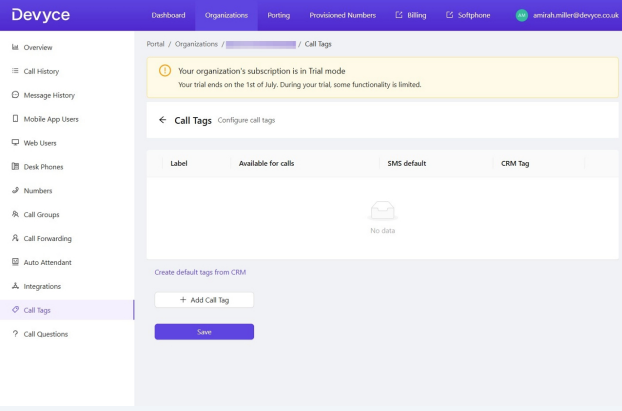Click the Label column header
Image resolution: width=622 pixels, height=411 pixels.
(x=179, y=163)
